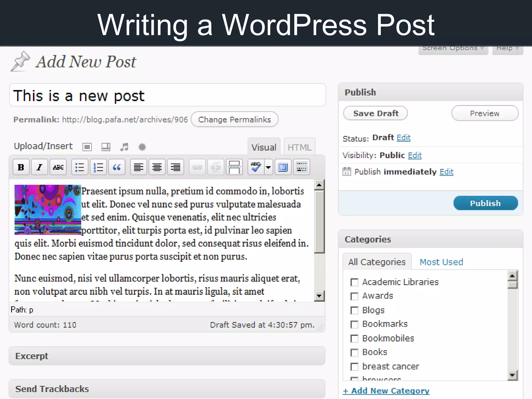Open spellchecker language dropdown arrow
The height and width of the screenshot is (399, 532).
pos(269,167)
